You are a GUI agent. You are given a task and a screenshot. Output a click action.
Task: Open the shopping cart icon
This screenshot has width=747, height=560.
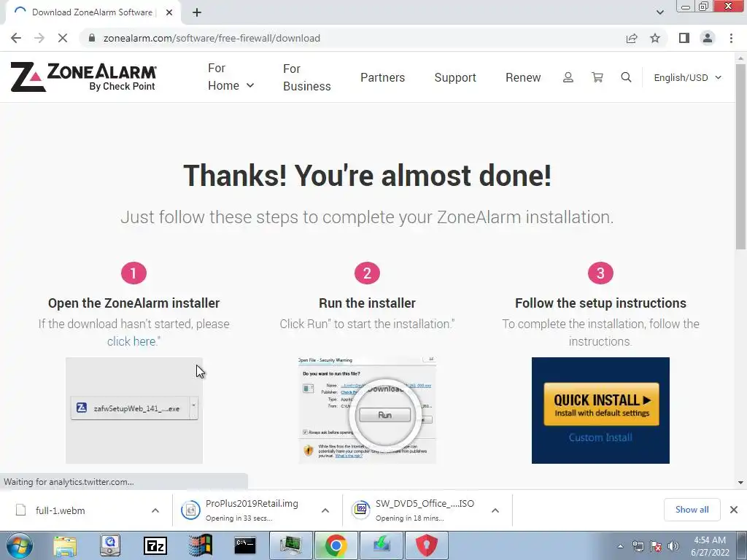point(597,77)
